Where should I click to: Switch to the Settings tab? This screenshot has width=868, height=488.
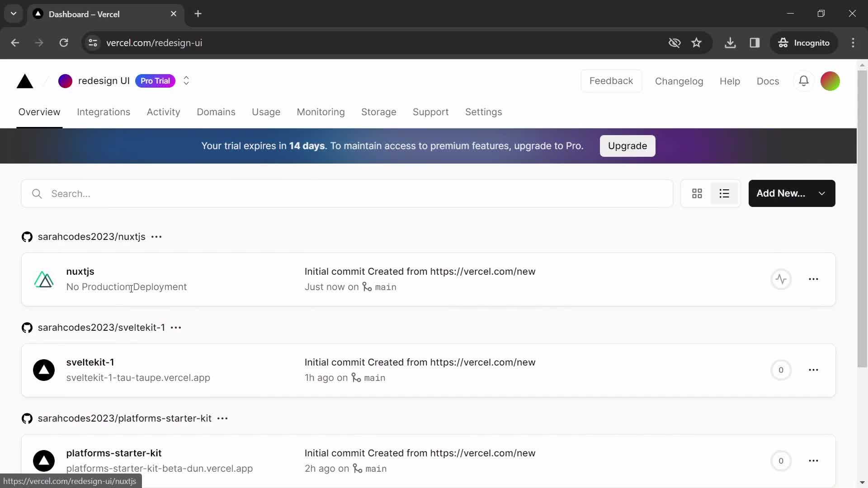(x=483, y=112)
